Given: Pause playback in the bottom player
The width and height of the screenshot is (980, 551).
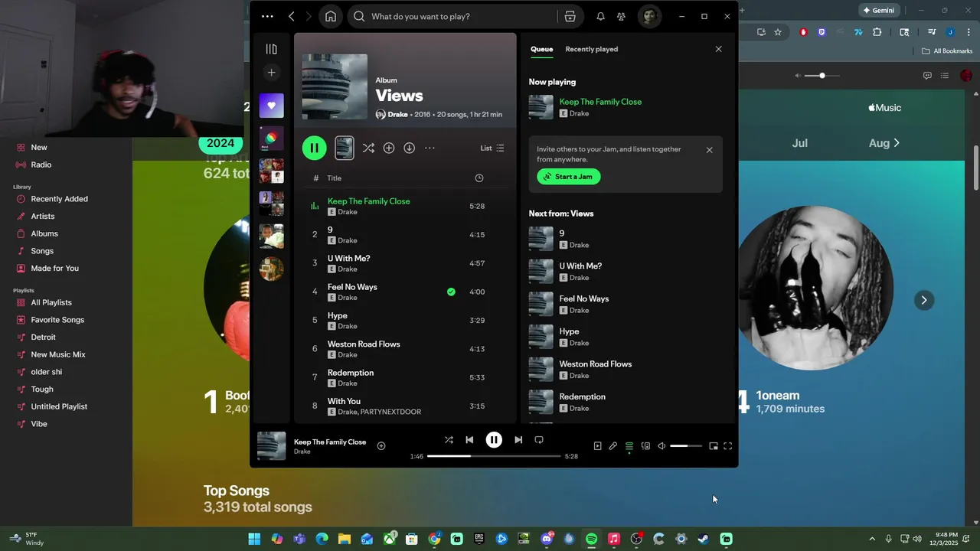Looking at the screenshot, I should [494, 440].
